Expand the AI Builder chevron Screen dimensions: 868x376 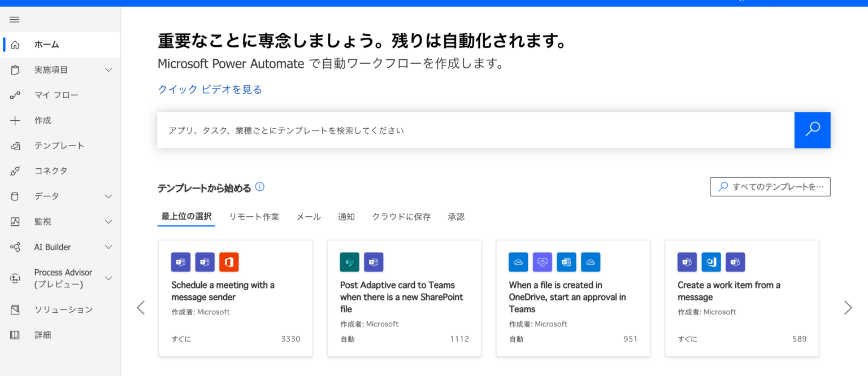click(x=108, y=247)
